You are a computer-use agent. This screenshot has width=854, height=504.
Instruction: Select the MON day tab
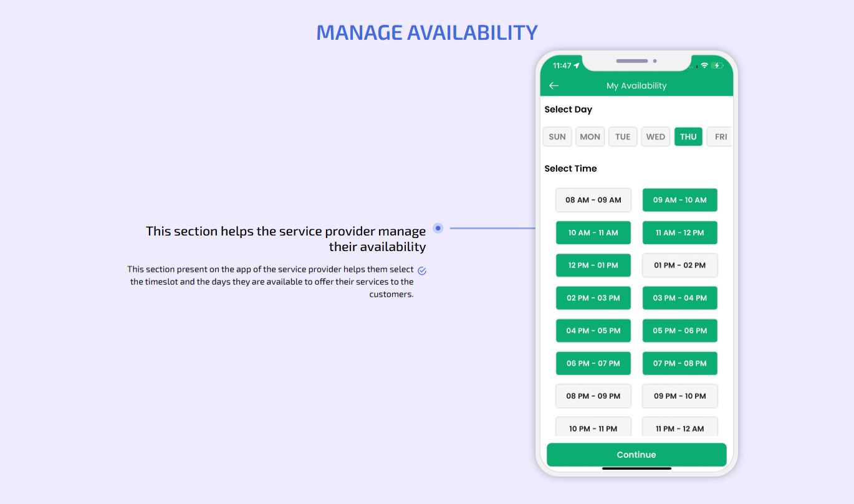[x=590, y=137]
